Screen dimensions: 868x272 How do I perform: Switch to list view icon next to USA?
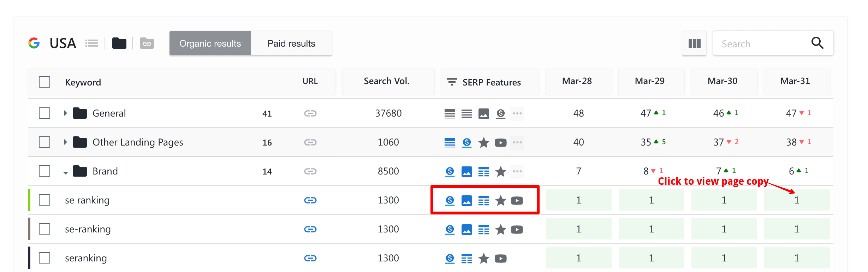(x=92, y=43)
